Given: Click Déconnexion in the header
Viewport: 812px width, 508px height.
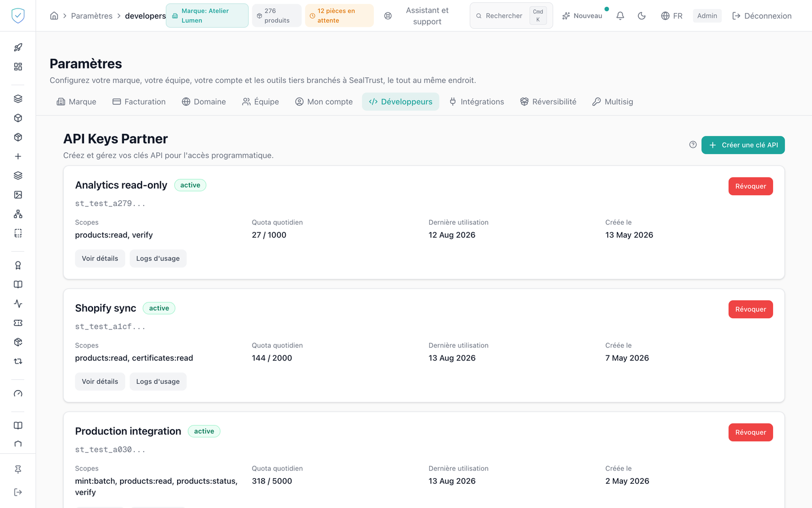Looking at the screenshot, I should [762, 16].
